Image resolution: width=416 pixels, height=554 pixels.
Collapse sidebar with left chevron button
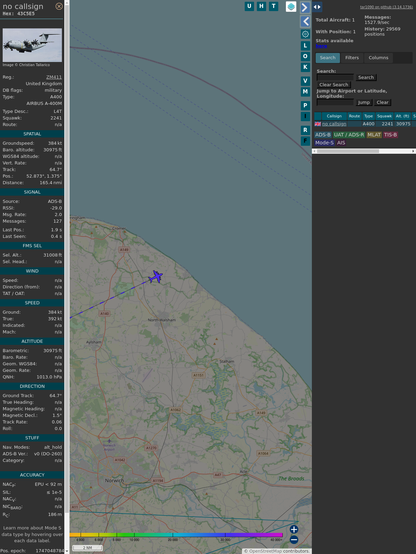(305, 22)
